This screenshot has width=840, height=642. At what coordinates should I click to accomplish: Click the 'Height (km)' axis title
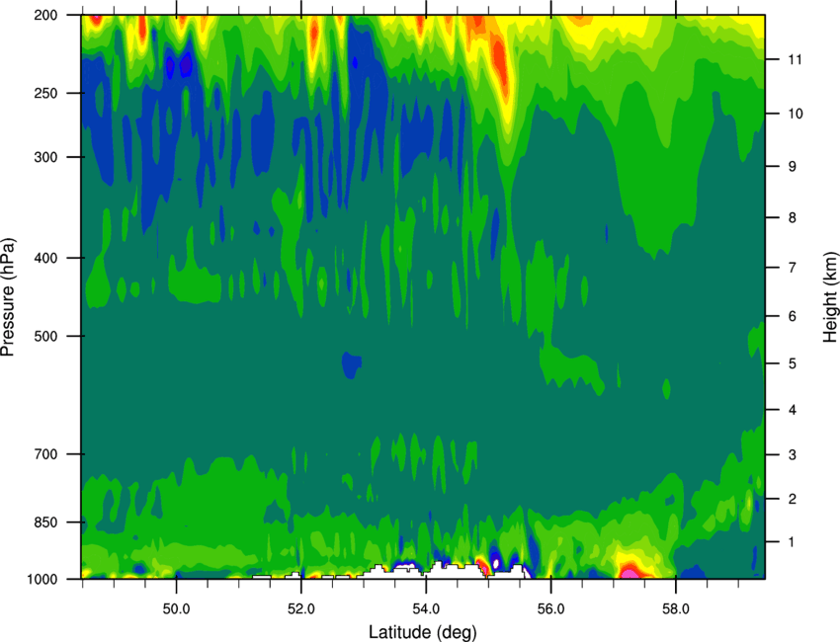(x=830, y=296)
